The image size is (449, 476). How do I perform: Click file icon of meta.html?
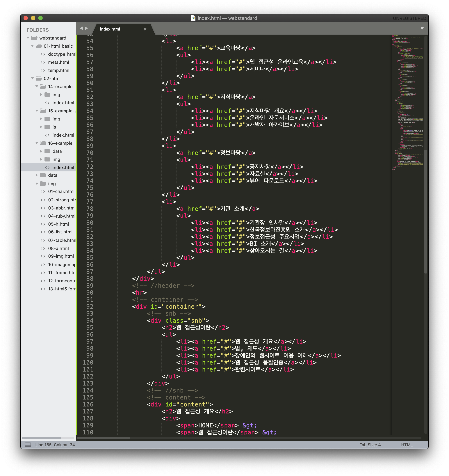pos(43,62)
